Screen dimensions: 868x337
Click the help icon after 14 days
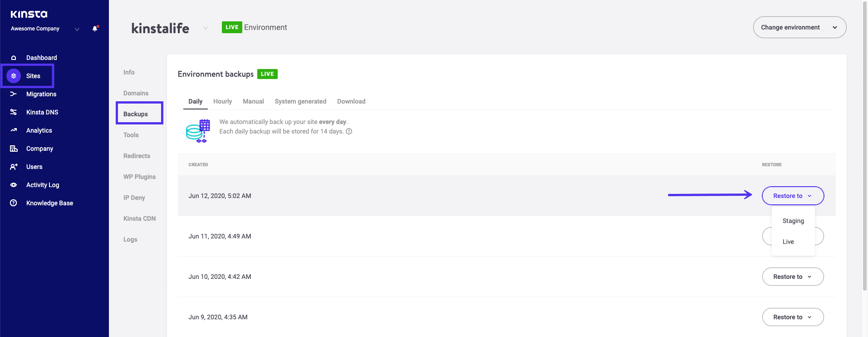coord(349,131)
